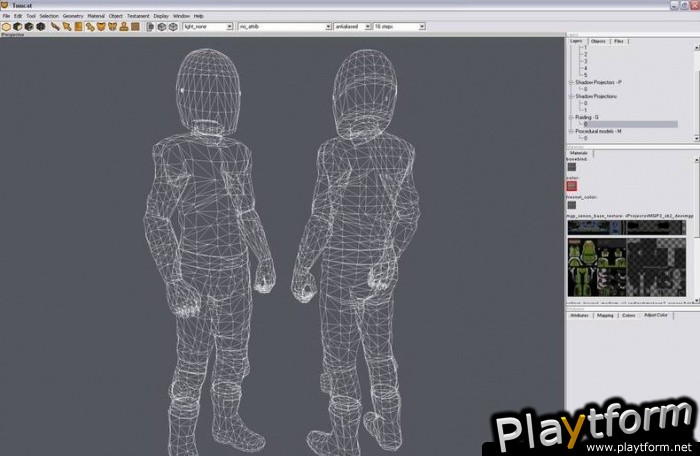Click the Tomcat app icon in title bar
The width and height of the screenshot is (700, 456).
(5, 5)
